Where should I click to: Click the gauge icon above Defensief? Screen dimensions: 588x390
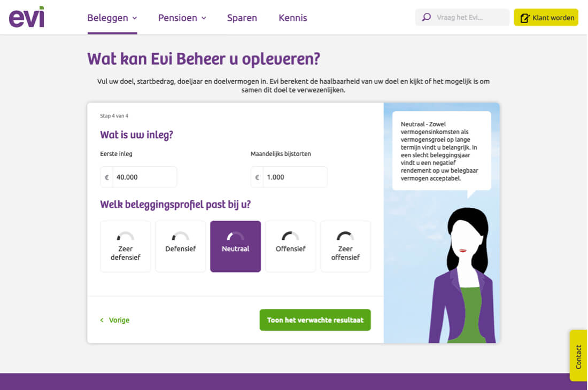click(x=180, y=236)
